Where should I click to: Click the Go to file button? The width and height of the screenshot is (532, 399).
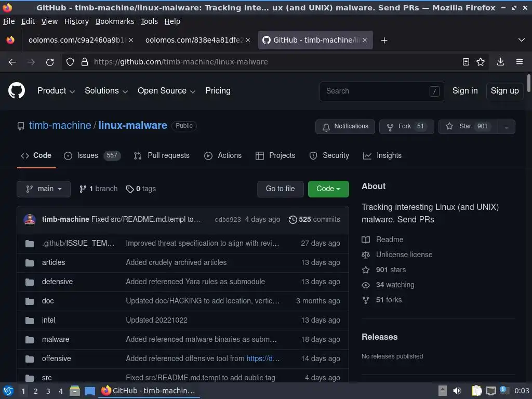[280, 189]
